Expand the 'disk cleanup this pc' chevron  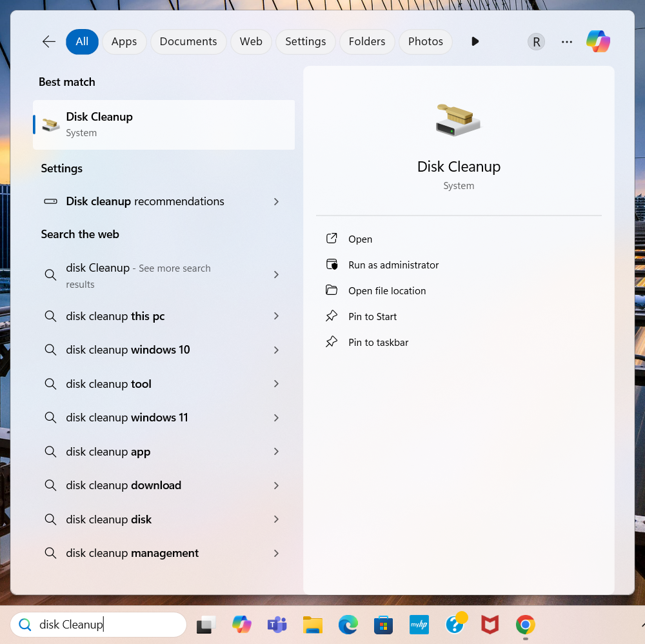tap(277, 316)
